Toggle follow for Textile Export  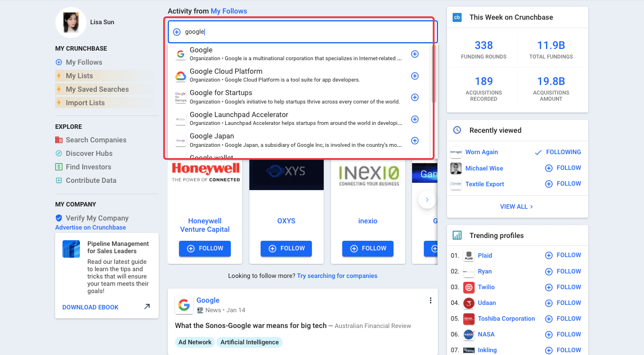click(562, 184)
